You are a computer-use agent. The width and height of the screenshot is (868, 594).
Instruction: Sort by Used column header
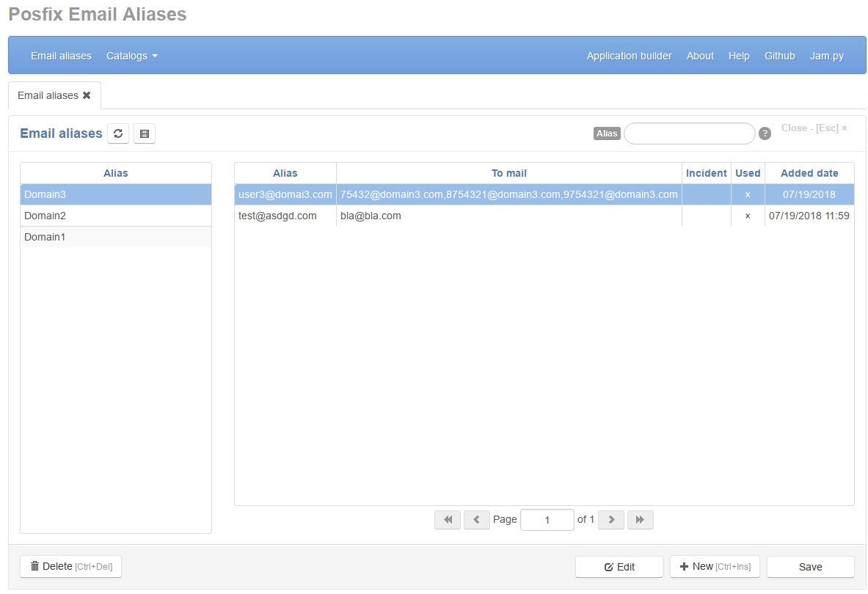pyautogui.click(x=748, y=173)
